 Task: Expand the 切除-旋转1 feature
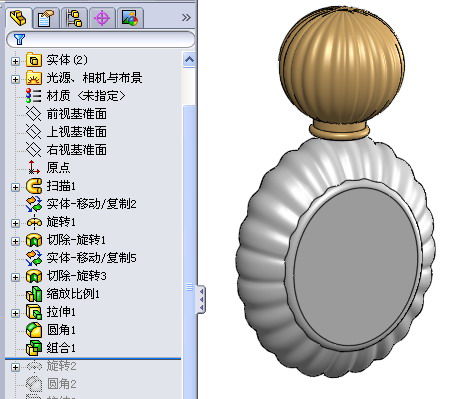(15, 241)
